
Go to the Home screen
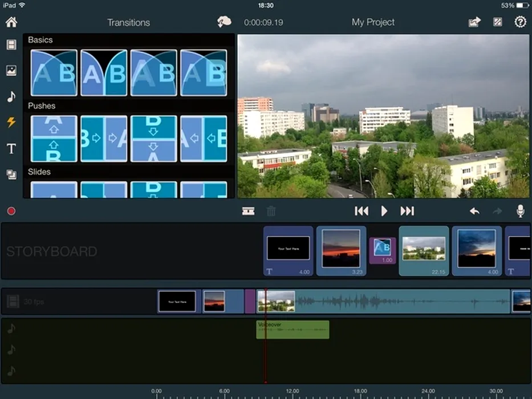[11, 22]
